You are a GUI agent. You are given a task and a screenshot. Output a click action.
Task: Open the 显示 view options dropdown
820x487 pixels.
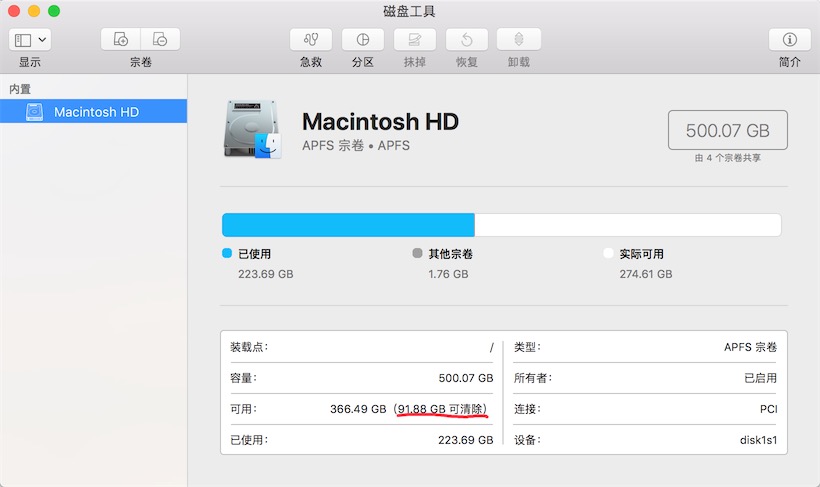[x=30, y=40]
